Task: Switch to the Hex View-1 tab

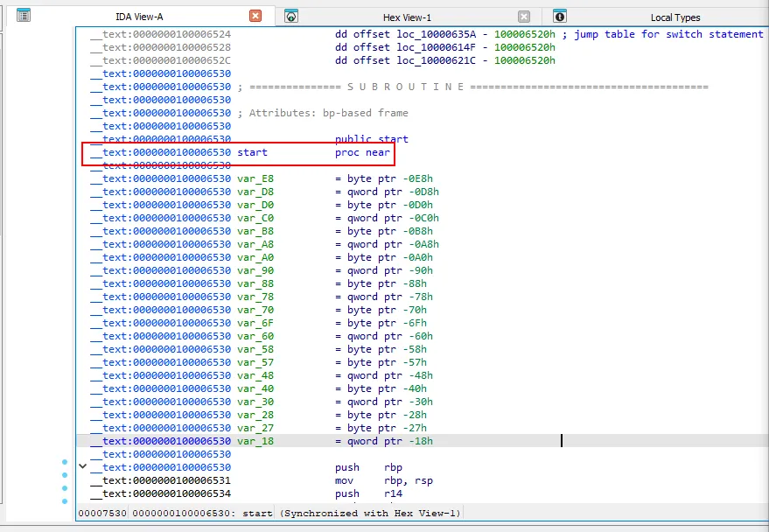Action: click(x=407, y=17)
